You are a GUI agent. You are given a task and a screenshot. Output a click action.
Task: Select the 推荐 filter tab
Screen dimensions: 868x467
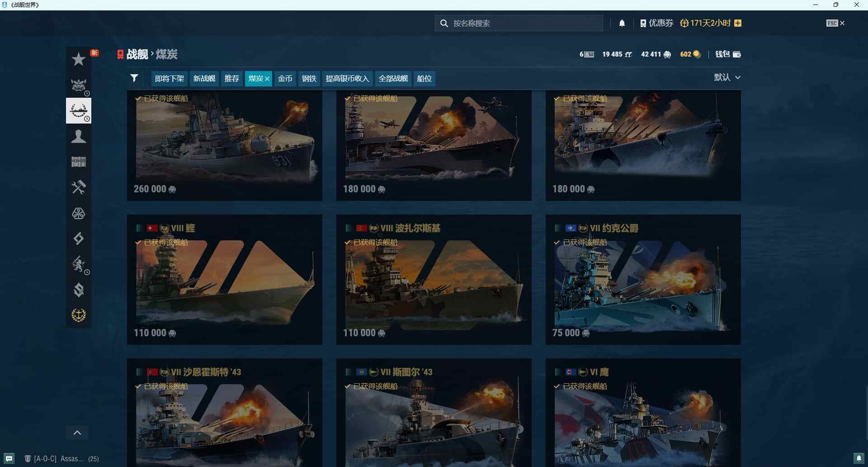[232, 78]
